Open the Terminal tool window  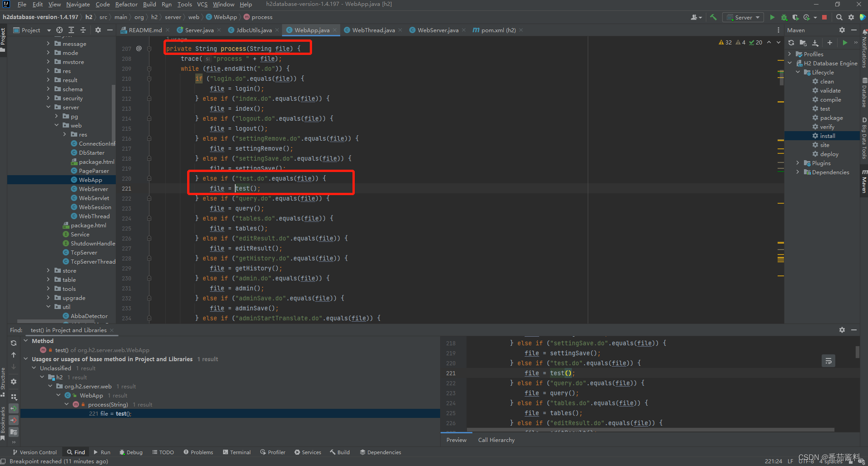[x=237, y=452]
